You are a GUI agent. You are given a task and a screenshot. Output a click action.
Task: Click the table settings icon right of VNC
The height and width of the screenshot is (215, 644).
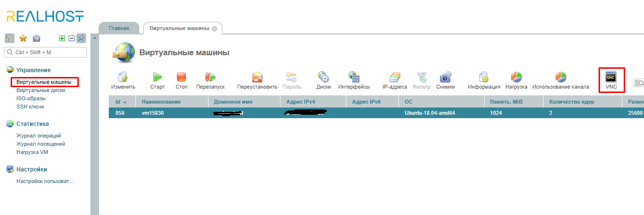(639, 83)
